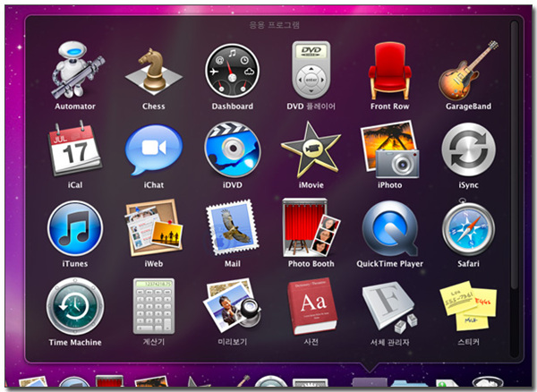The width and height of the screenshot is (537, 392).
Task: Launch Safari compass icon
Action: (468, 227)
